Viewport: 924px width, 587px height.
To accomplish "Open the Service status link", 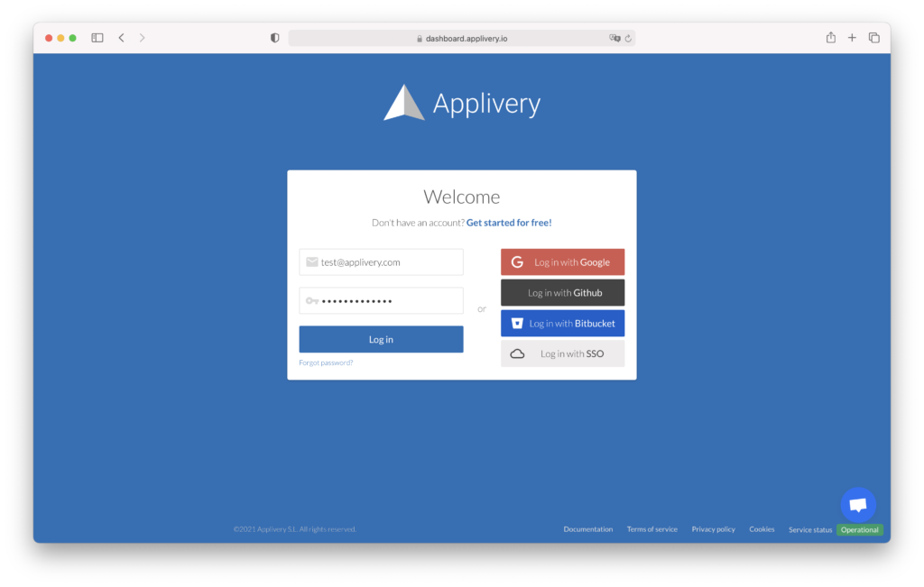I will tap(810, 530).
